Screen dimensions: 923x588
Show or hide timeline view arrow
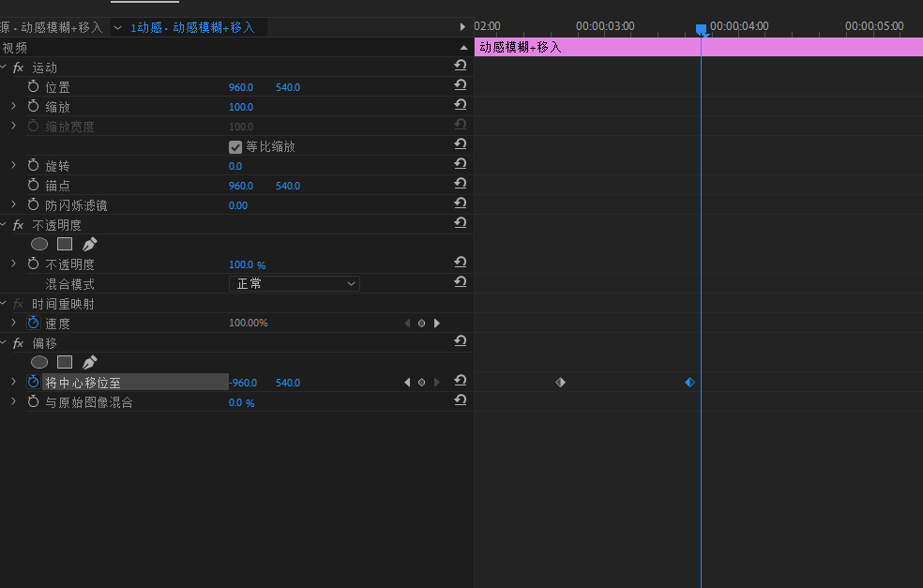[462, 27]
